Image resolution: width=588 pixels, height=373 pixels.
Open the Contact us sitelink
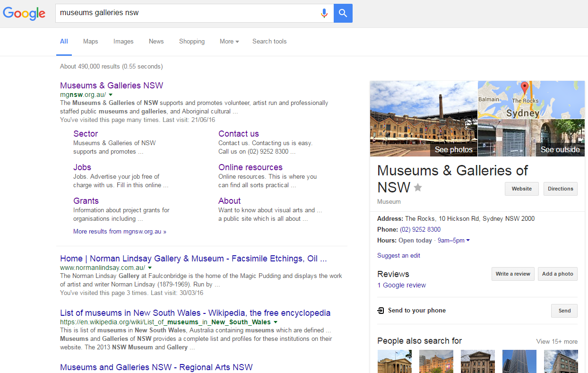pyautogui.click(x=239, y=134)
